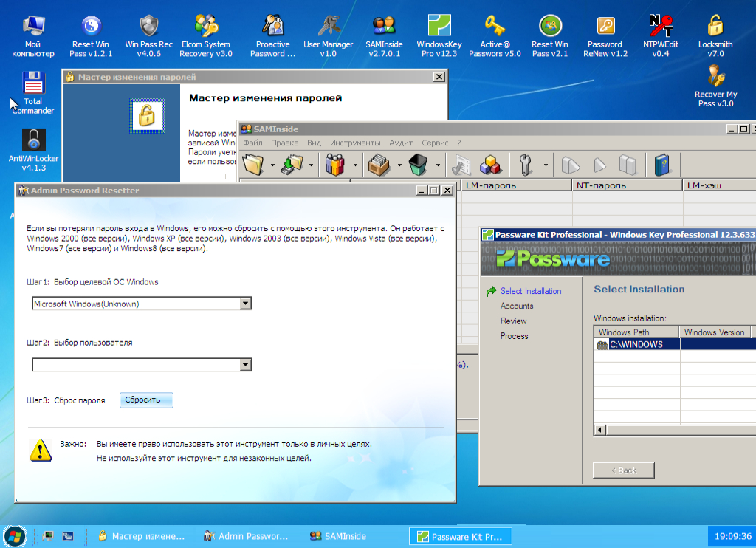
Task: Click the Windows Path column header
Action: (637, 332)
